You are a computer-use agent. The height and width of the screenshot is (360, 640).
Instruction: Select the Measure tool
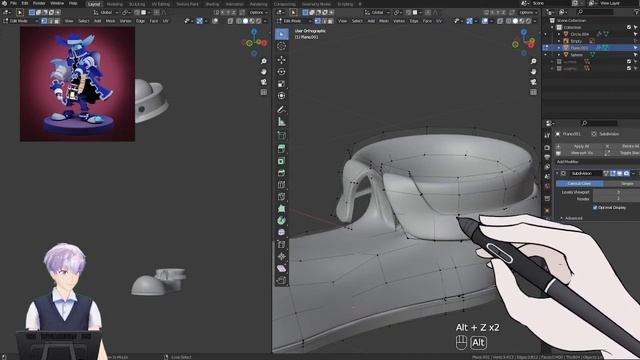(x=281, y=121)
